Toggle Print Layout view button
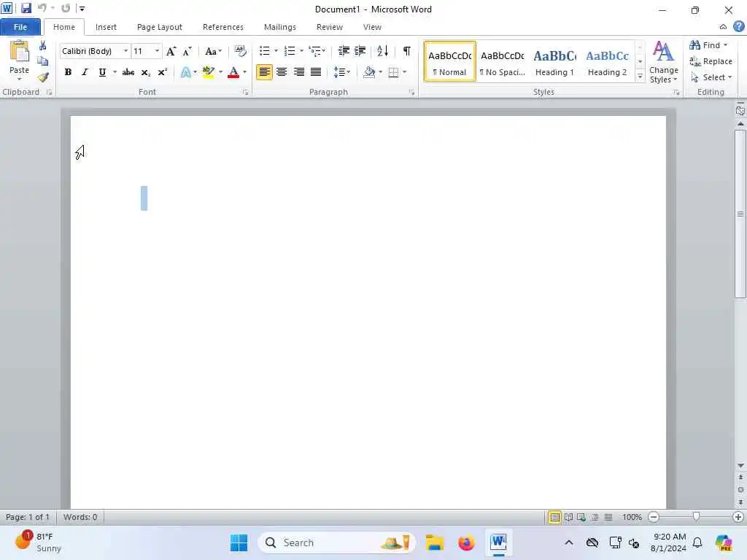Image resolution: width=747 pixels, height=560 pixels. pos(555,517)
